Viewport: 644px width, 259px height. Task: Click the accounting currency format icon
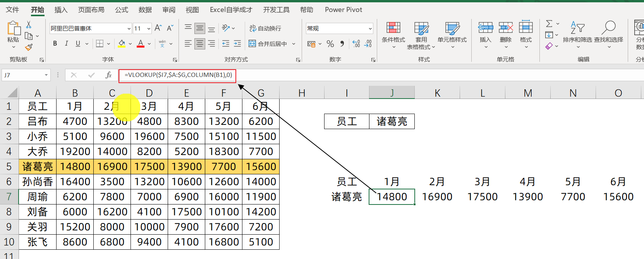pyautogui.click(x=311, y=44)
